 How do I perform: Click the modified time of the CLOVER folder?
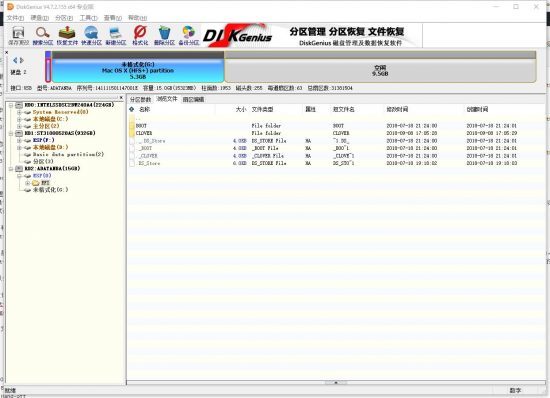(412, 133)
